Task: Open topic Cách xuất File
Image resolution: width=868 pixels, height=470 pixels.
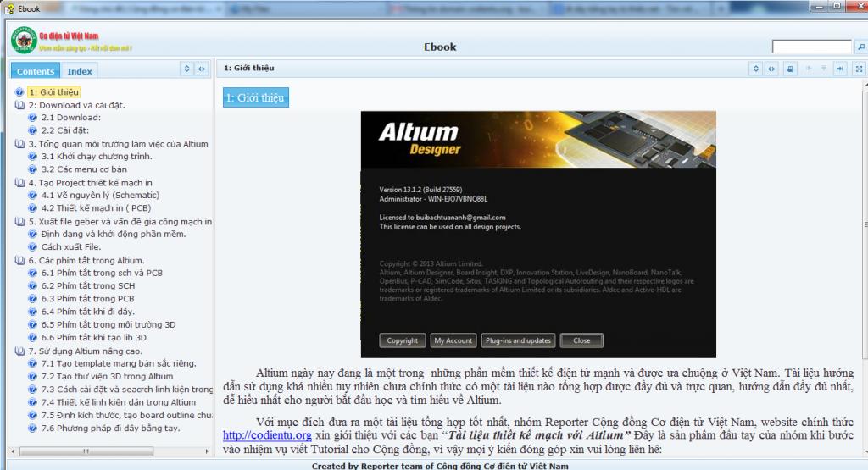Action: [x=71, y=246]
